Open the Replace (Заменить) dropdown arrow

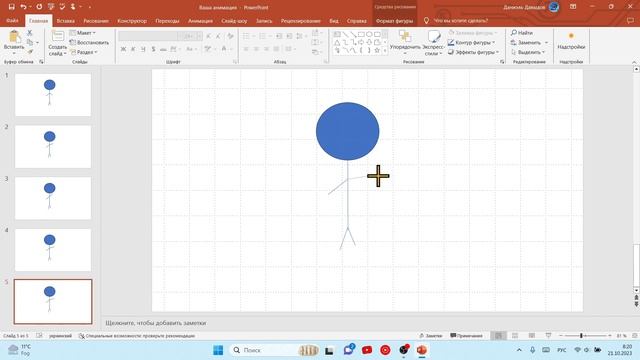pyautogui.click(x=547, y=42)
